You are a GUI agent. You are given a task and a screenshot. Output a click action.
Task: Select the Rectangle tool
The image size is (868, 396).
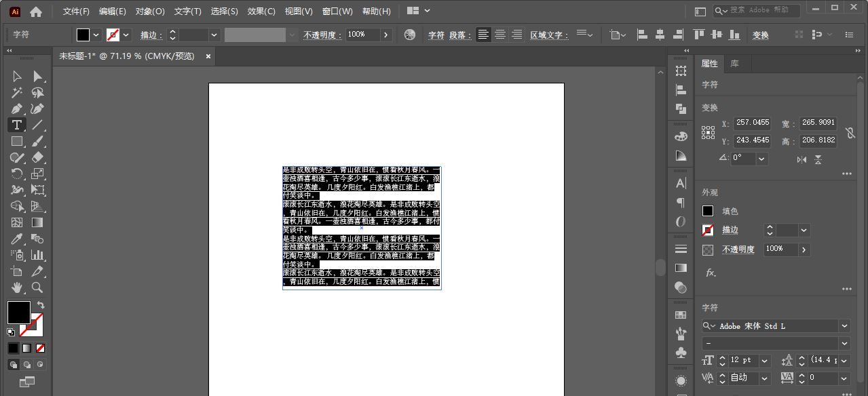click(17, 142)
